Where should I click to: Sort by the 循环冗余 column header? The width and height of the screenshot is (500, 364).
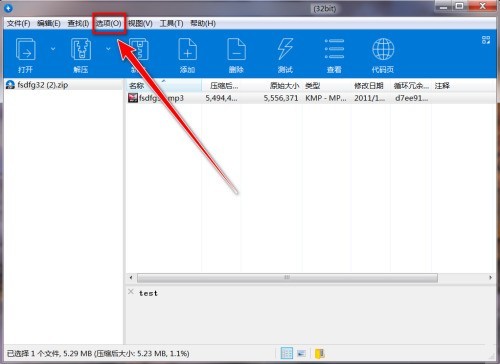coord(411,86)
